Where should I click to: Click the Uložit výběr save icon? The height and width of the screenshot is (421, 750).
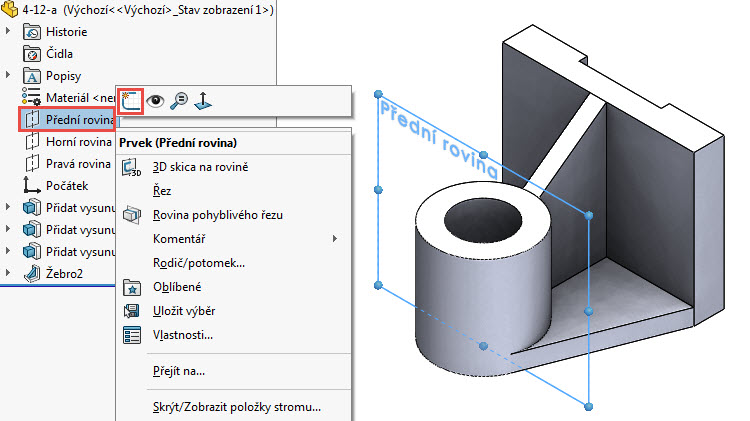coord(132,311)
